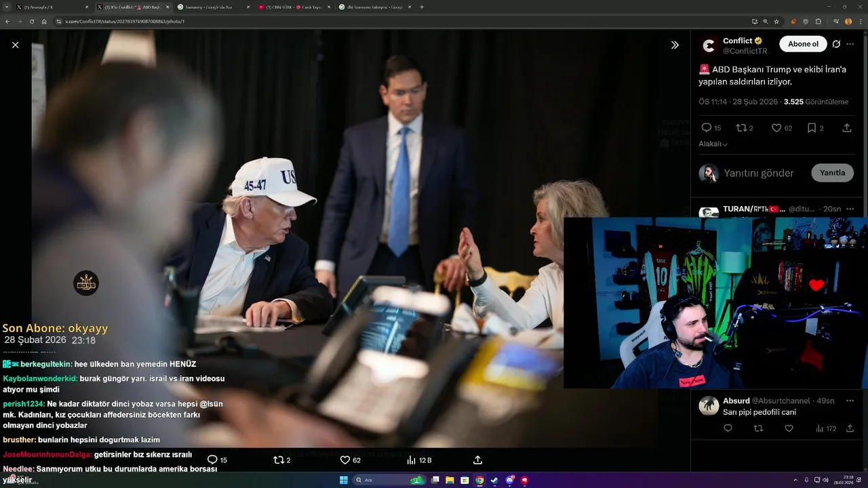Click the Yanıtla button
868x488 pixels.
pyautogui.click(x=832, y=173)
